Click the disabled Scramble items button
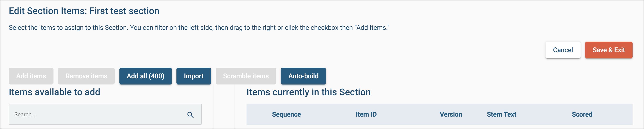 click(245, 76)
